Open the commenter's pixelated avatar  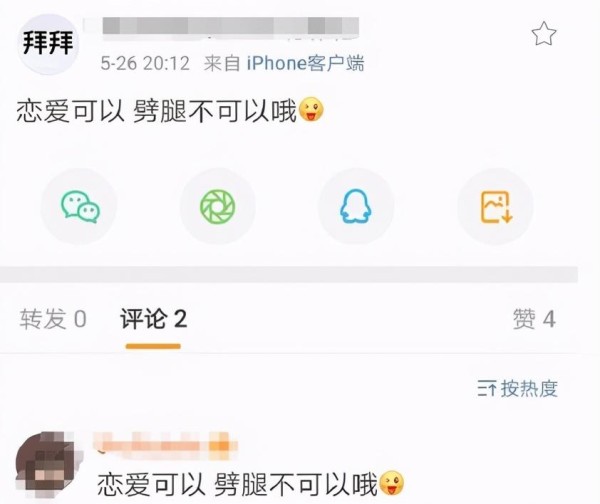(48, 464)
